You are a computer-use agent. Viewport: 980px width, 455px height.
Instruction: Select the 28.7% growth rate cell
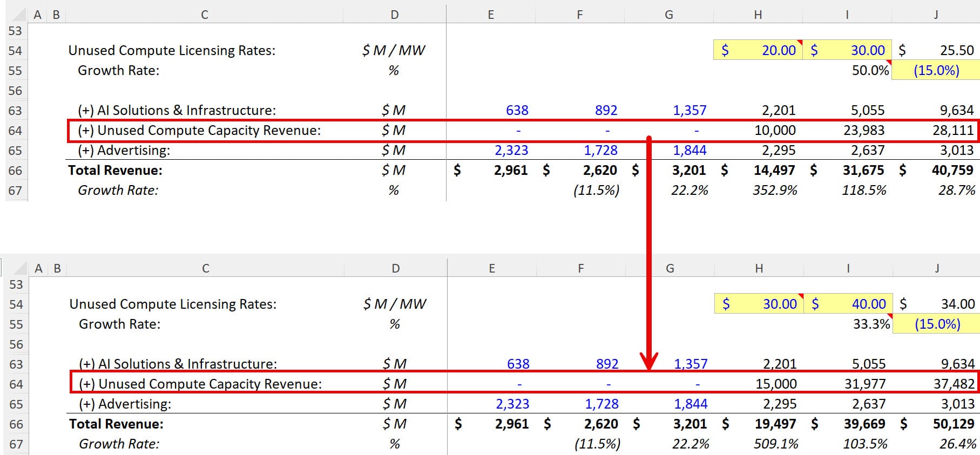(x=936, y=190)
